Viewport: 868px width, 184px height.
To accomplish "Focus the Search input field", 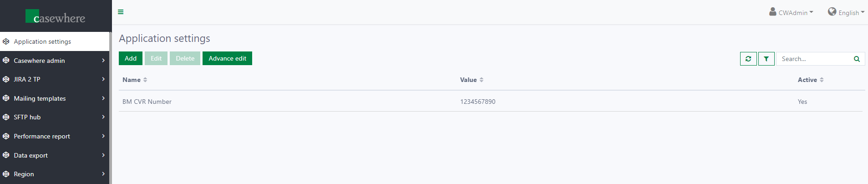I will [814, 59].
